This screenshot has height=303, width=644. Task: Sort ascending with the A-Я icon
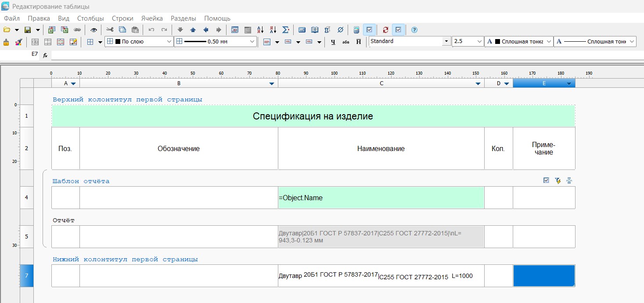click(x=260, y=30)
